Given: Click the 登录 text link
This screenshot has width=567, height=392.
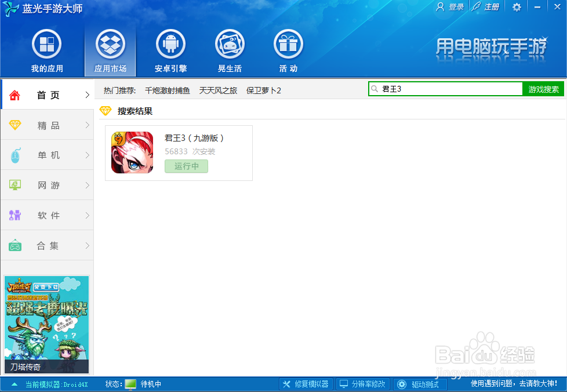Looking at the screenshot, I should (456, 7).
